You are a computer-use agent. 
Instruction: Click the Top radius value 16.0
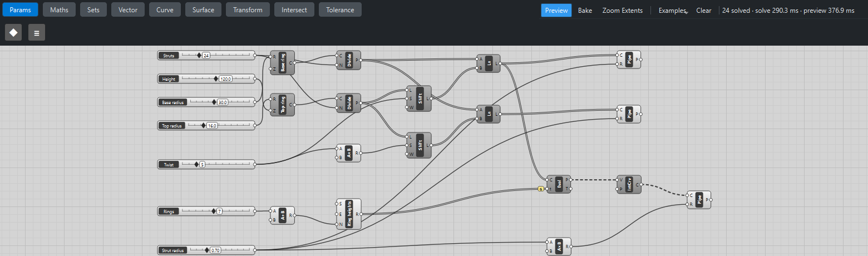(211, 126)
